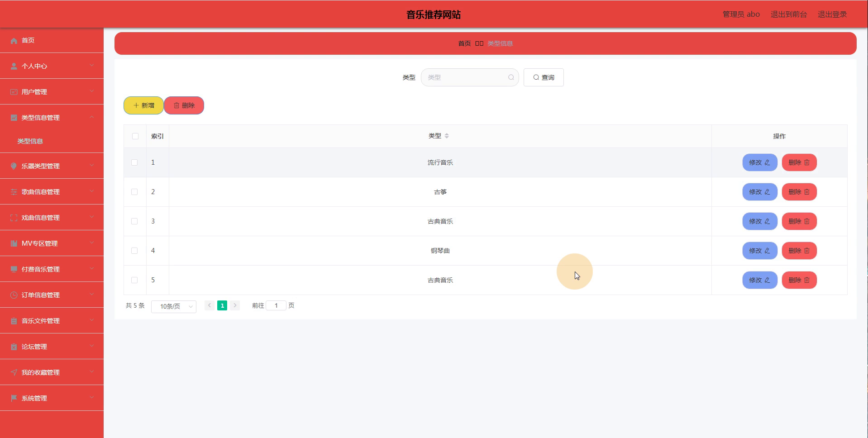Click the 歌曲信息管理 sliders icon

point(14,192)
